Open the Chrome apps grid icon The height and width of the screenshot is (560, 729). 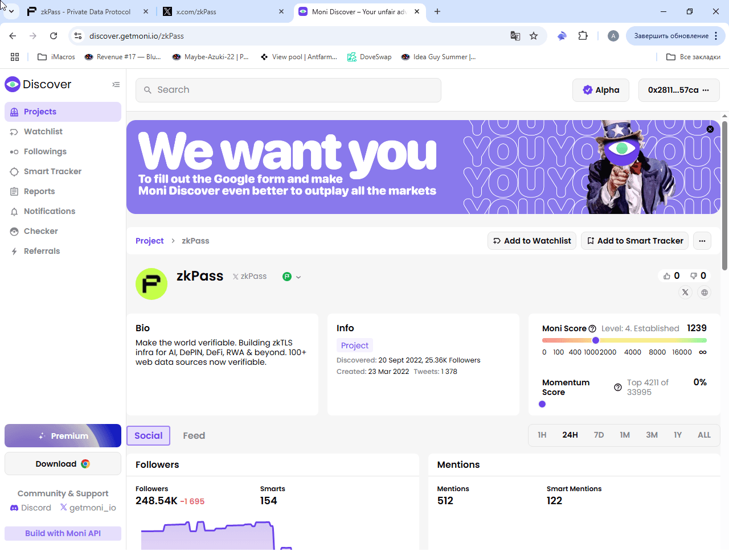click(15, 57)
